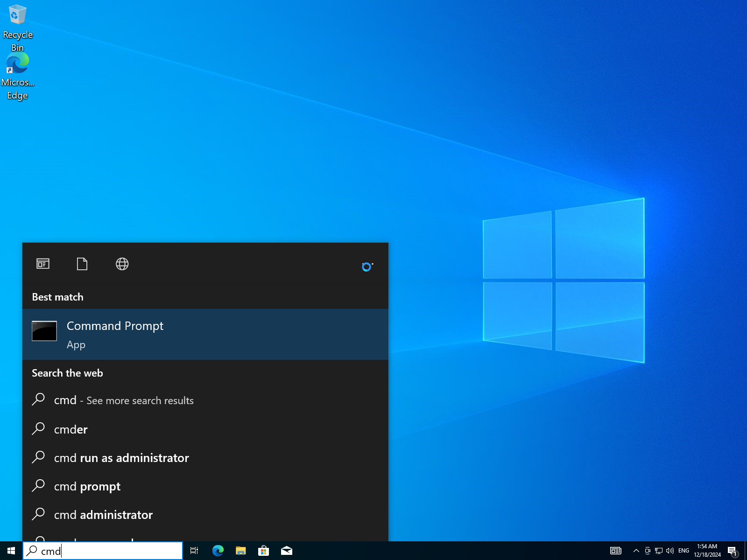Open the Windows Start menu
Viewport: 747px width, 560px height.
[11, 551]
